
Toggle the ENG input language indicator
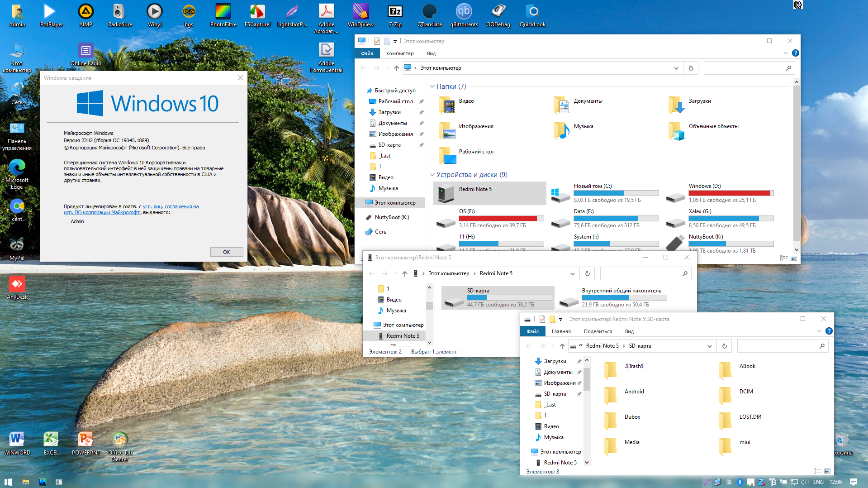click(x=818, y=482)
